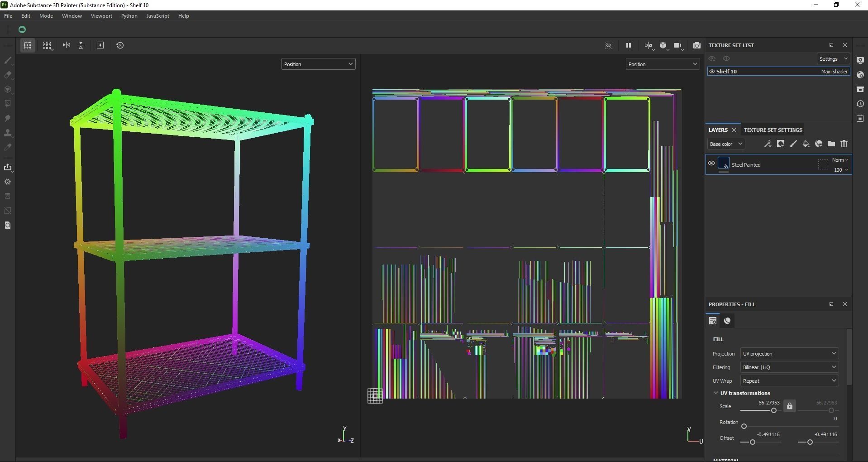Select the Clone stamp tool
Screen dimensions: 868x462
coord(8,133)
